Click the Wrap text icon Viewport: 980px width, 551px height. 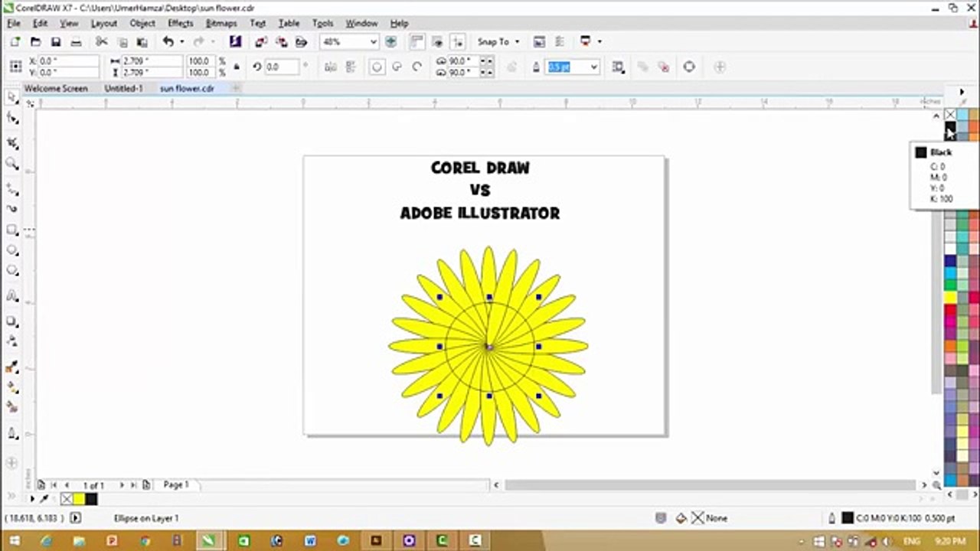point(618,67)
